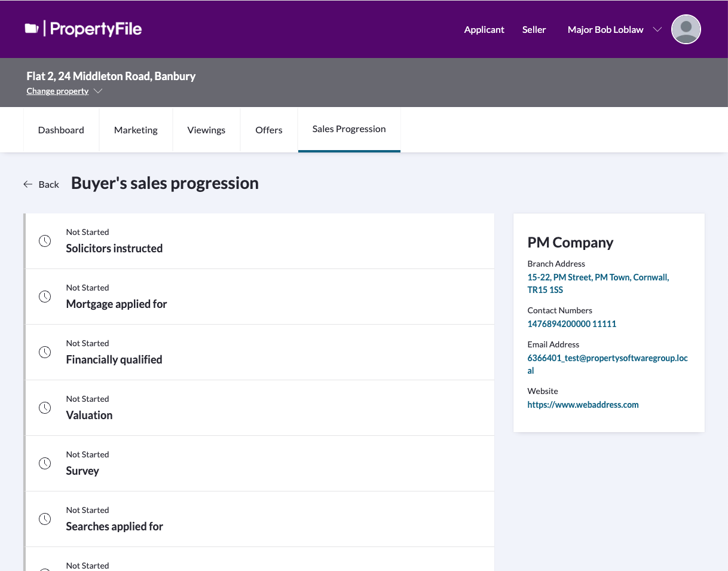
Task: Select the Sales Progression tab
Action: [349, 129]
